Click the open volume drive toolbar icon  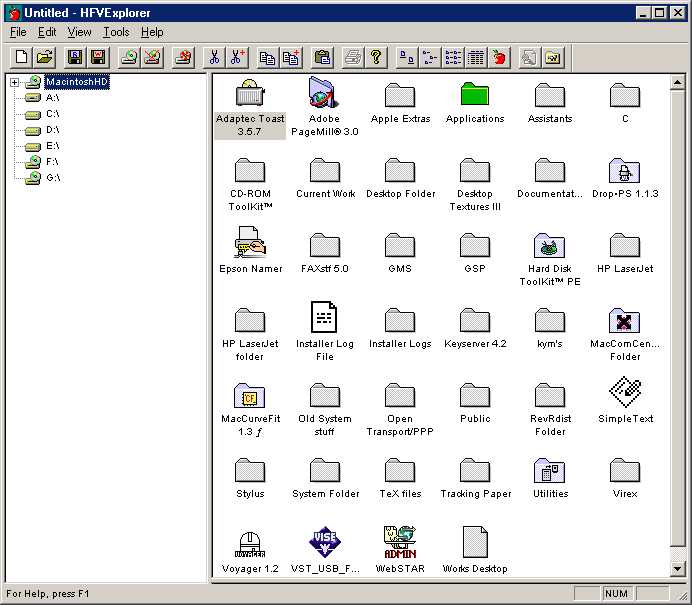[x=129, y=57]
